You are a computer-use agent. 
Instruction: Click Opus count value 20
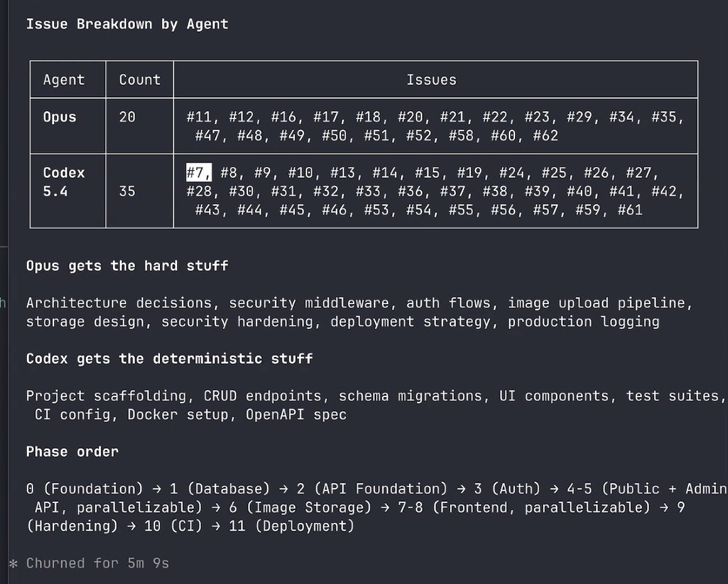coord(127,117)
